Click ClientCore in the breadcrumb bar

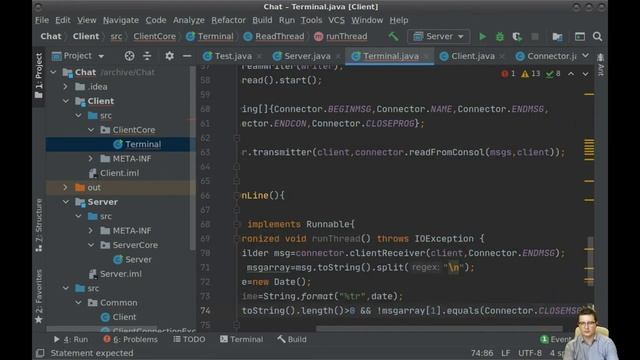tap(154, 36)
